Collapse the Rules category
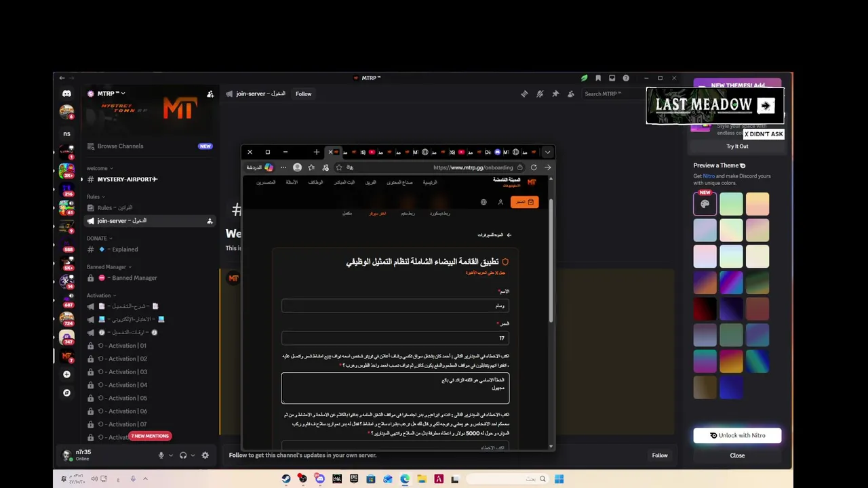The width and height of the screenshot is (868, 488). click(96, 197)
